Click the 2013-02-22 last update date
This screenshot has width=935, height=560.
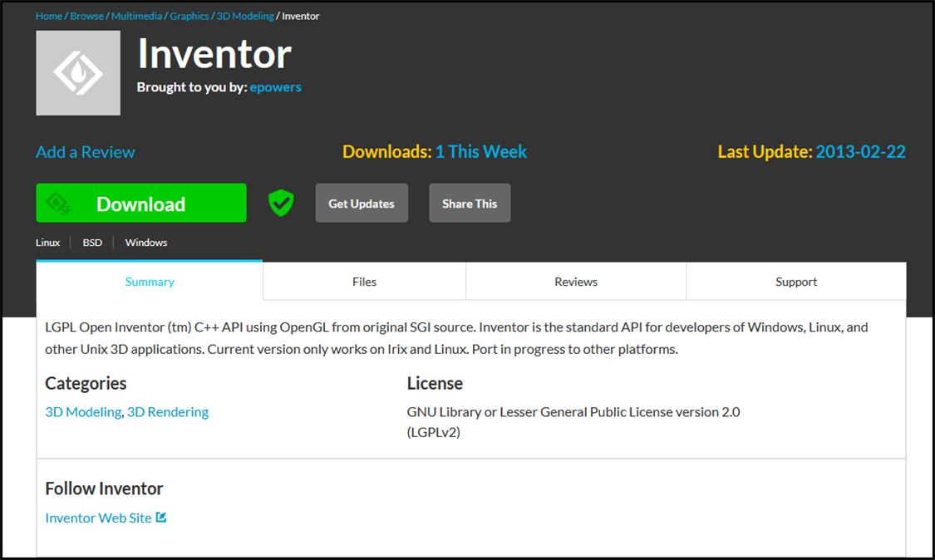[860, 151]
